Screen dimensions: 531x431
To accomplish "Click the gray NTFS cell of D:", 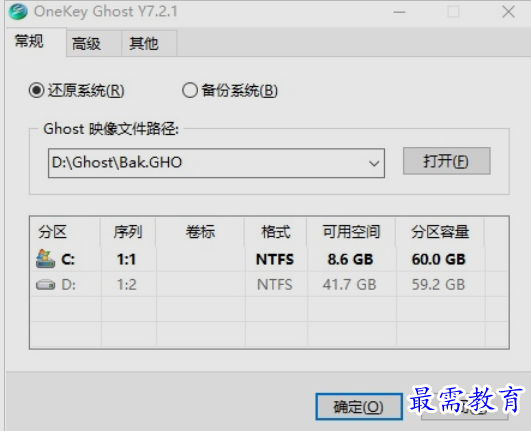I will coord(274,285).
